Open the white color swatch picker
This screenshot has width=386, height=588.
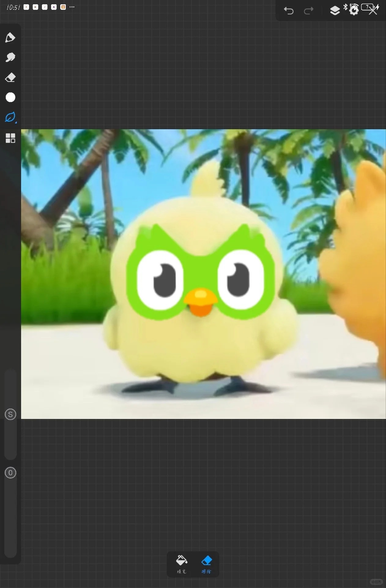(10, 97)
